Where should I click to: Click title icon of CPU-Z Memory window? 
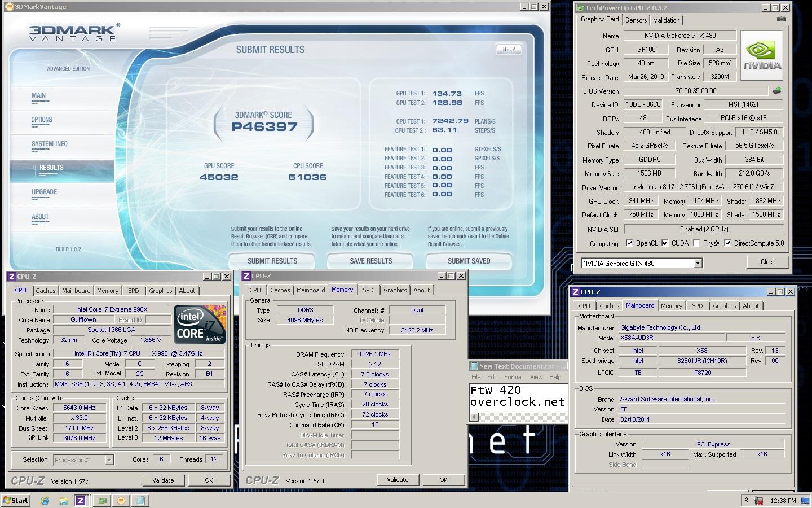click(246, 276)
